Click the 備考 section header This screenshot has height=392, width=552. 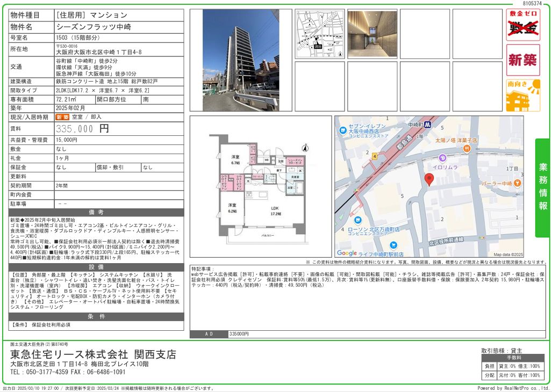click(x=96, y=212)
